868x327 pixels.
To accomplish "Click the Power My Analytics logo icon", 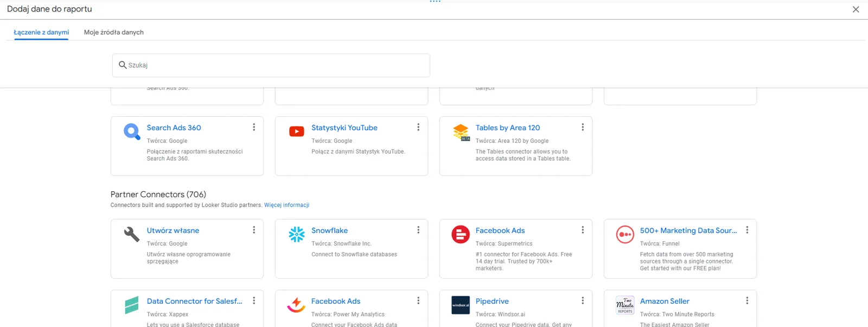I will [296, 305].
